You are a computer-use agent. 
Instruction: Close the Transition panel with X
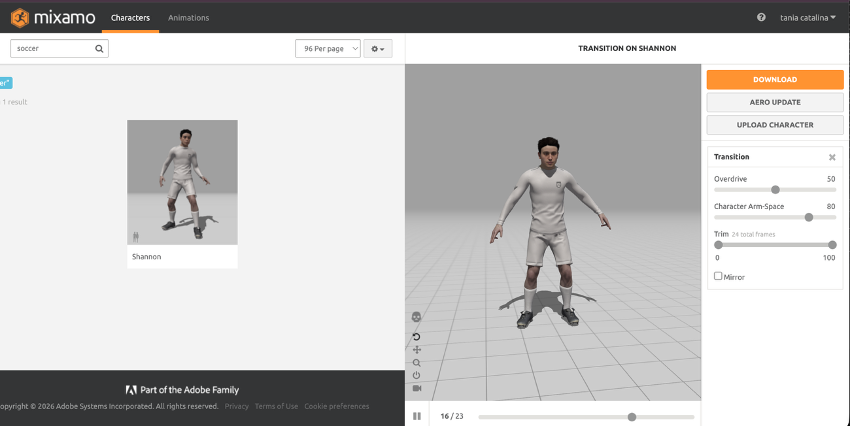click(x=832, y=157)
